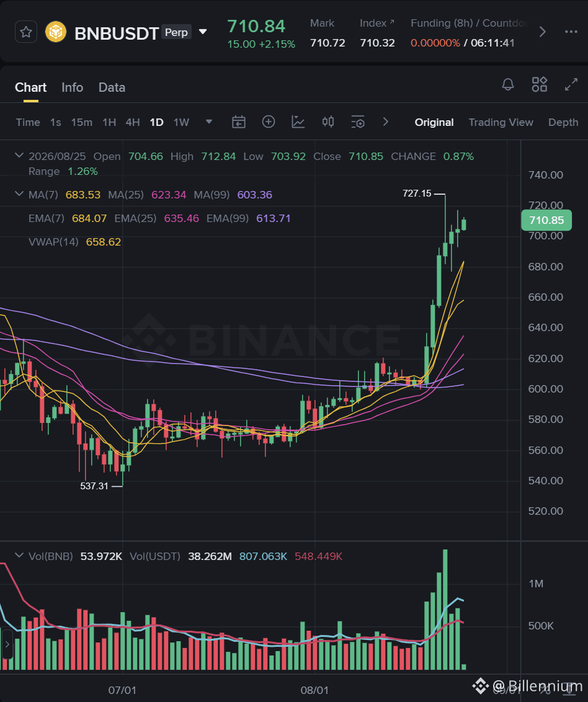This screenshot has width=588, height=702.
Task: Open the three-dot more options menu
Action: pos(571,32)
